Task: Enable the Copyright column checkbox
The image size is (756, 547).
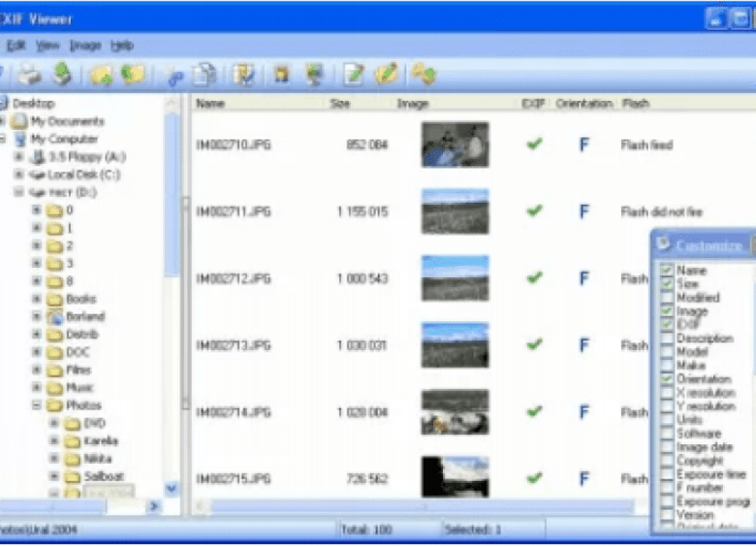Action: click(667, 460)
